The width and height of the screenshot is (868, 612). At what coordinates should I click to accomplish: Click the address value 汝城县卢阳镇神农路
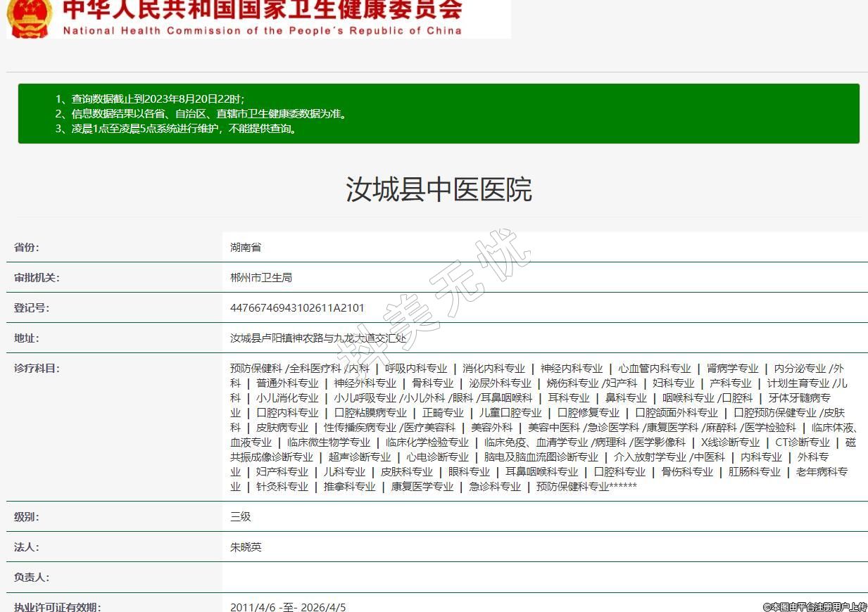[x=318, y=338]
